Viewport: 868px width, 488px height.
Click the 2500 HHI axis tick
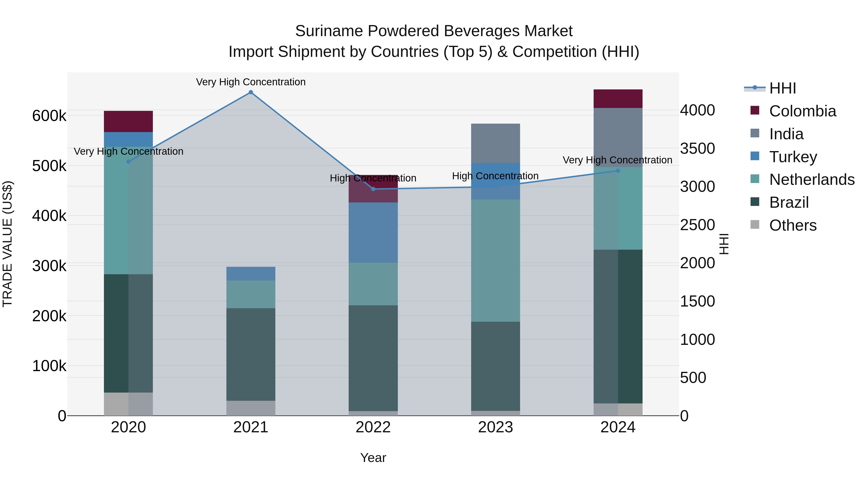pyautogui.click(x=698, y=225)
